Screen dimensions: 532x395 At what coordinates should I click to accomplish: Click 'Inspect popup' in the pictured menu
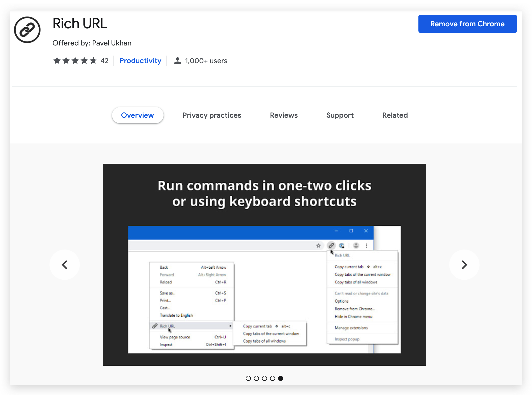point(347,339)
